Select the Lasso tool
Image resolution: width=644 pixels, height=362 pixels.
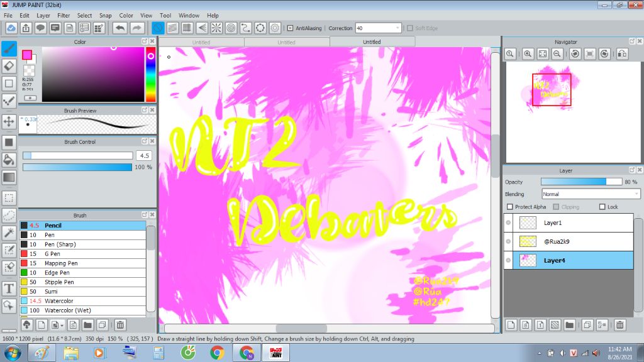click(x=9, y=215)
